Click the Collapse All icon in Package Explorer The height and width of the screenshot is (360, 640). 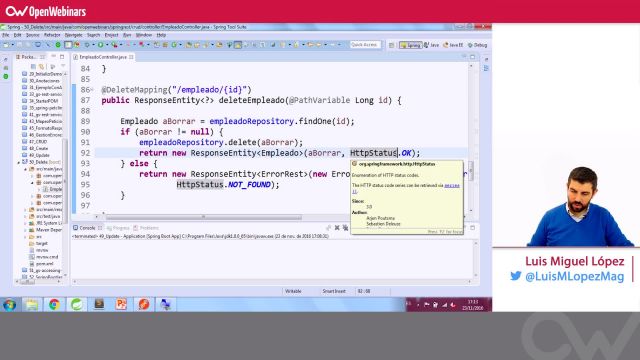click(x=33, y=66)
